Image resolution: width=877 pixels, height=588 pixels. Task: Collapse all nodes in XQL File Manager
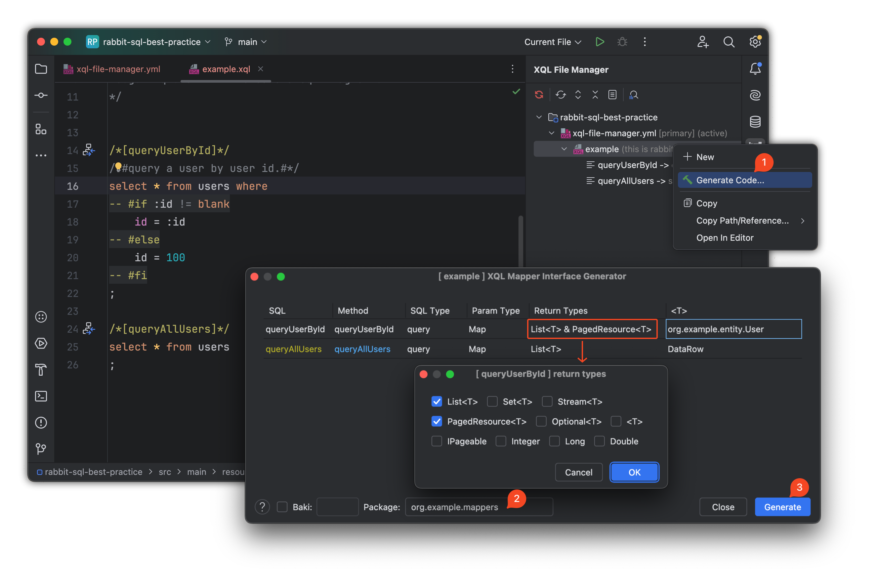(x=595, y=95)
